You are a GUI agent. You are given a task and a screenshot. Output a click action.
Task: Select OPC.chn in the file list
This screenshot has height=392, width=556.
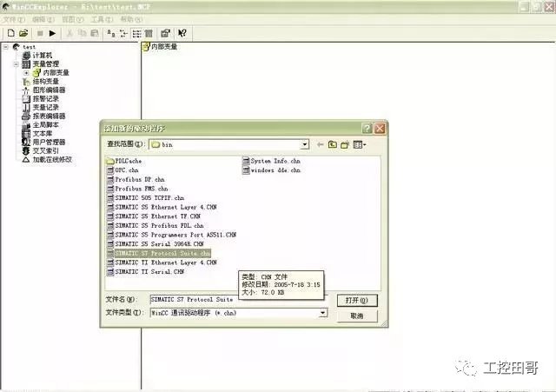click(x=122, y=170)
